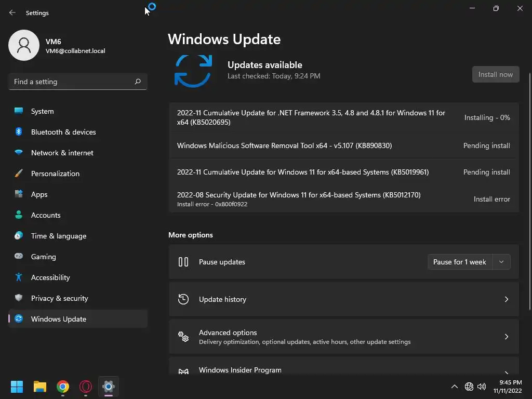Expand the Pause for 1 week dropdown arrow
Screen dimensions: 532x399
pos(501,262)
